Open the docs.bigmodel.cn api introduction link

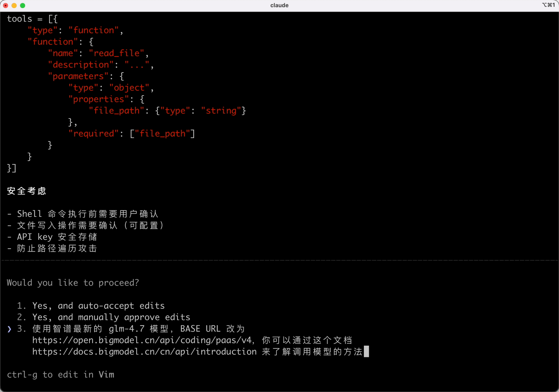point(144,352)
